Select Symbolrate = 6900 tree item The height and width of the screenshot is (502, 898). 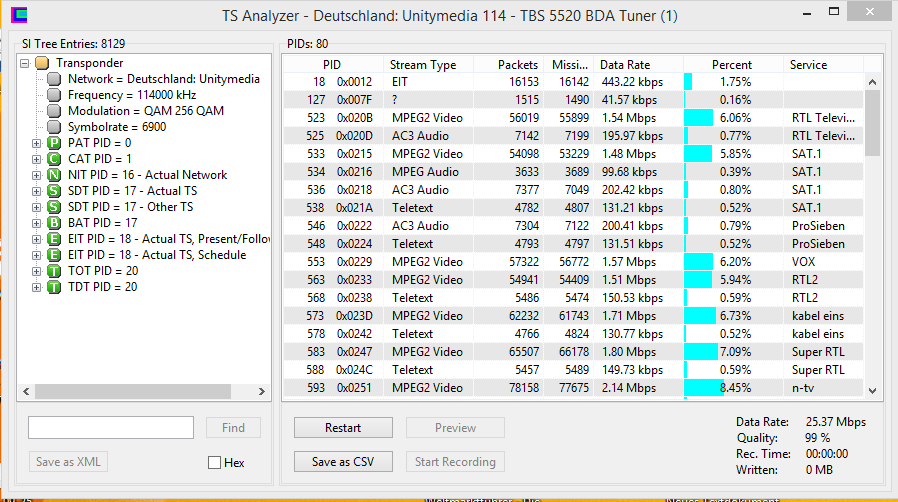(117, 127)
